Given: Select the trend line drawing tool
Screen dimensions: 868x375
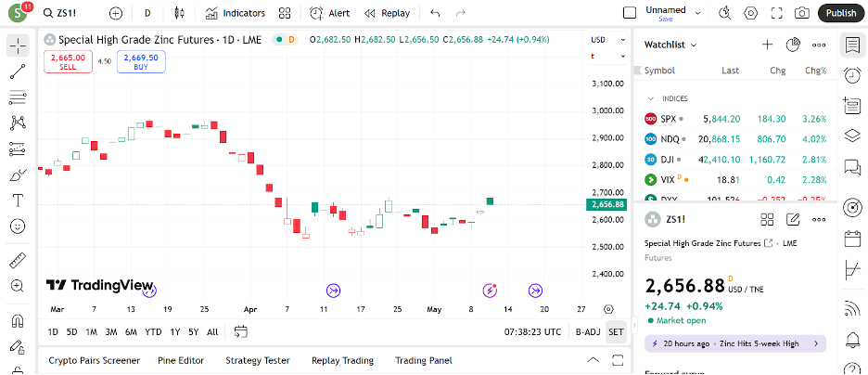Looking at the screenshot, I should coord(18,72).
